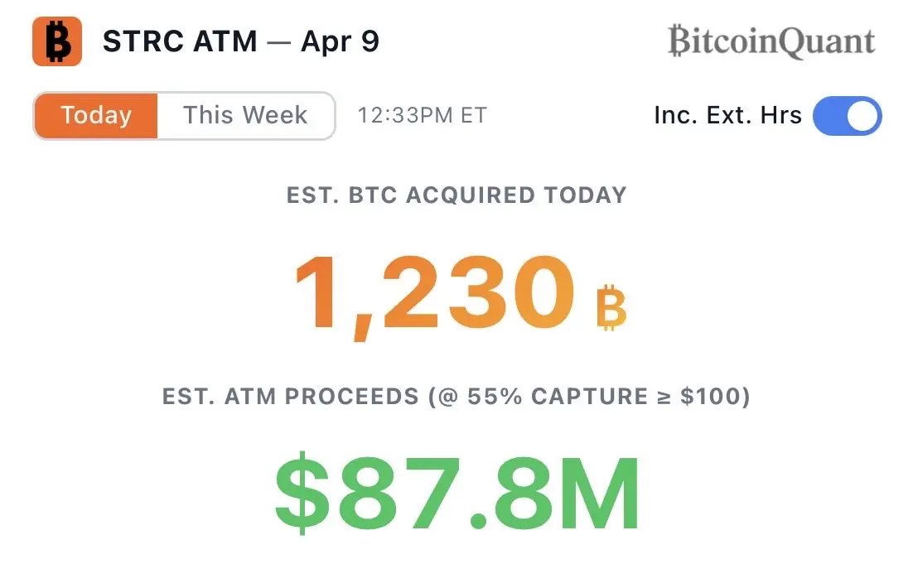
Task: Click the 12:33PM time reading
Action: click(406, 116)
